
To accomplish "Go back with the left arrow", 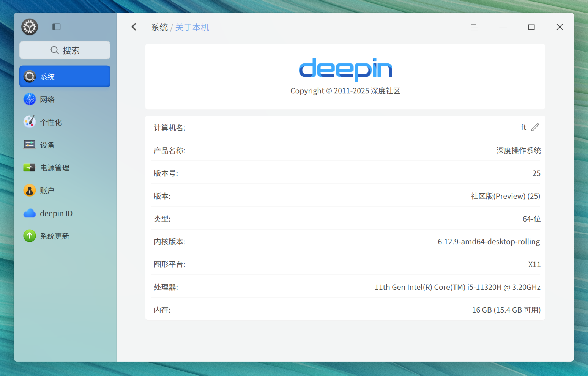I will (134, 27).
